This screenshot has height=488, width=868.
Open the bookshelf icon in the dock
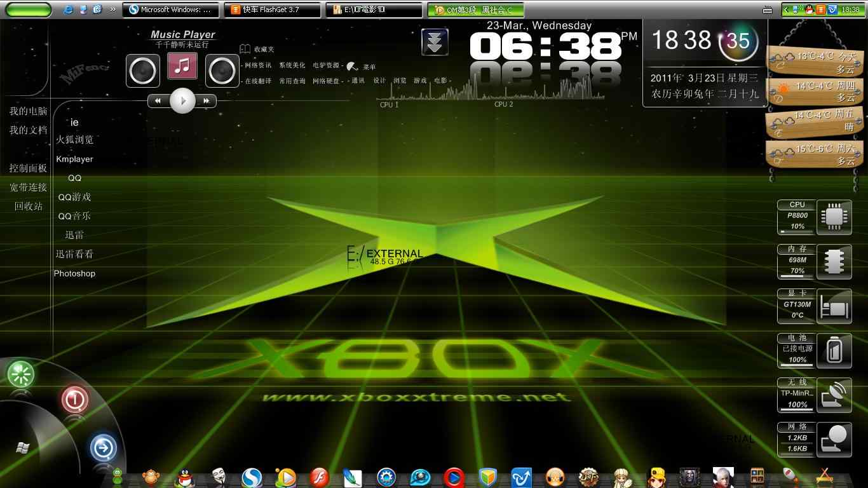[x=757, y=477]
